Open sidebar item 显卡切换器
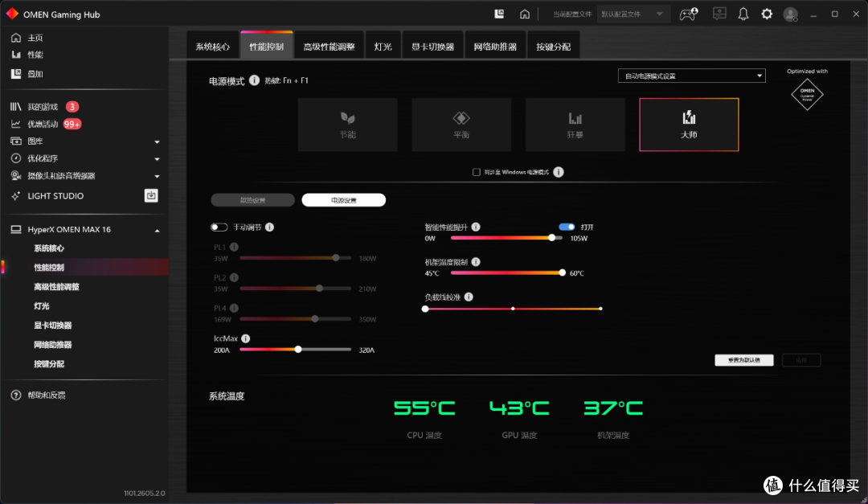 pos(52,325)
